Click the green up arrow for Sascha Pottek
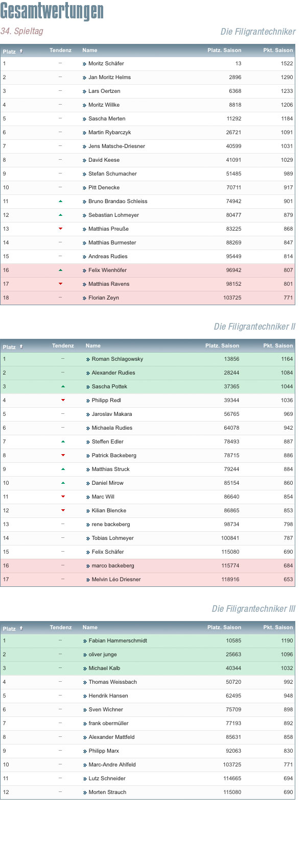Image resolution: width=305 pixels, height=868 pixels. click(63, 387)
